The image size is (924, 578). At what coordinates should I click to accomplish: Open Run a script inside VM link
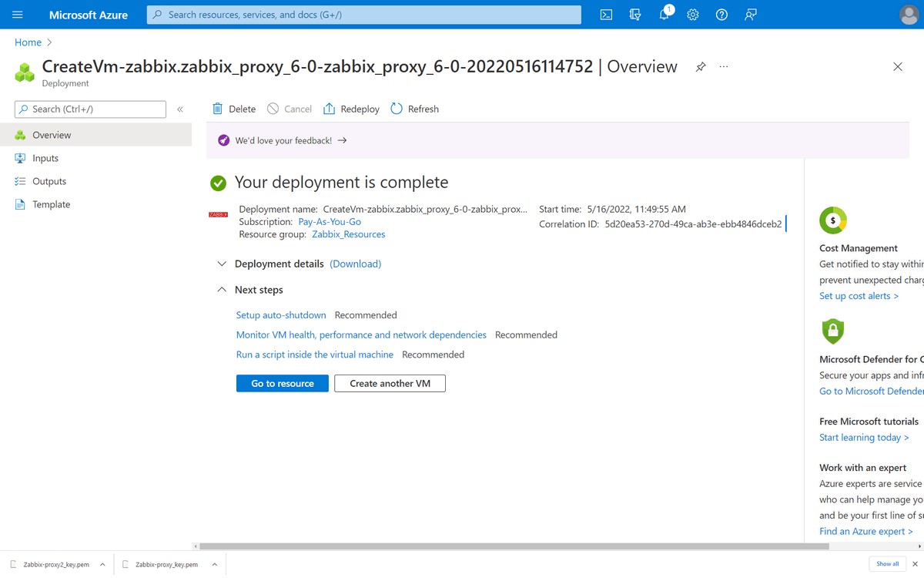click(315, 355)
